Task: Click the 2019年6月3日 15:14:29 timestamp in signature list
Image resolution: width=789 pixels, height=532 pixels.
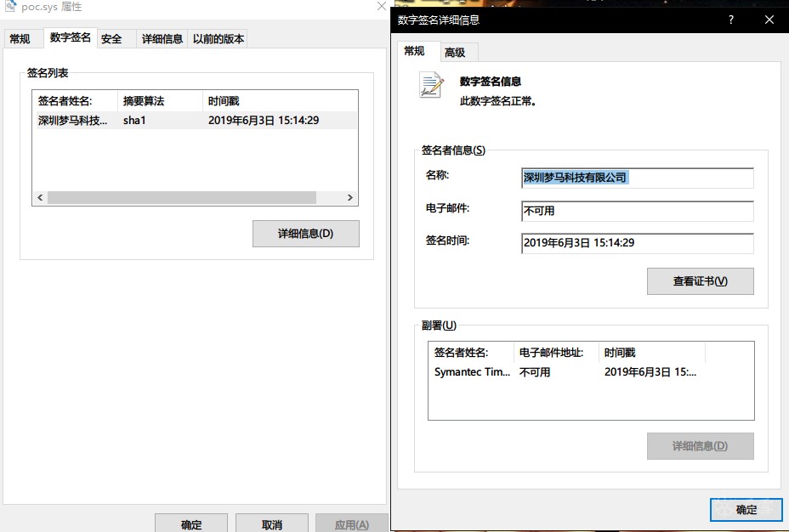Action: [x=264, y=120]
